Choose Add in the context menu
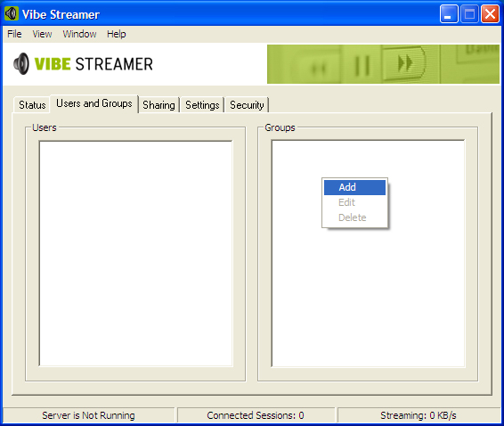The width and height of the screenshot is (504, 426). pos(354,187)
